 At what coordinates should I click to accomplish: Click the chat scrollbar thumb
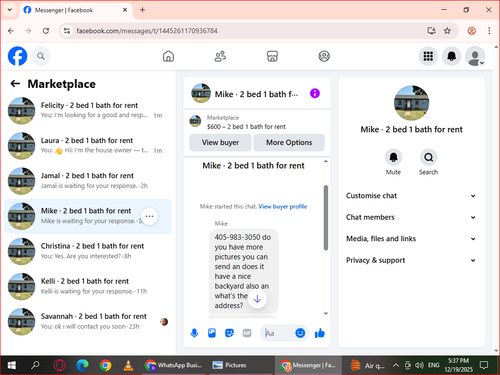pos(326,217)
